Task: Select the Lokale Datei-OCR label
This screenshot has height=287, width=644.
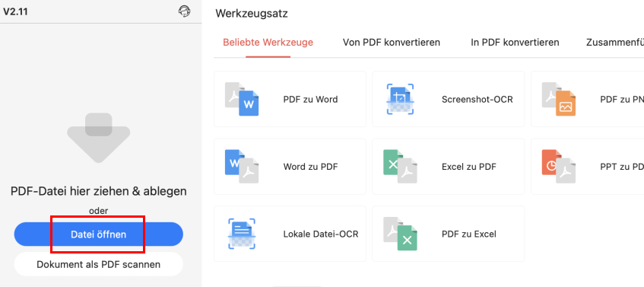Action: pyautogui.click(x=321, y=234)
